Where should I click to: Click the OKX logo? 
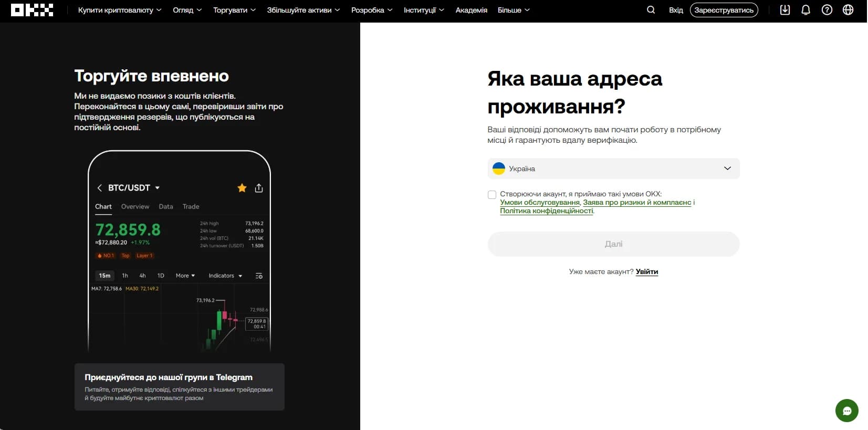[x=32, y=10]
